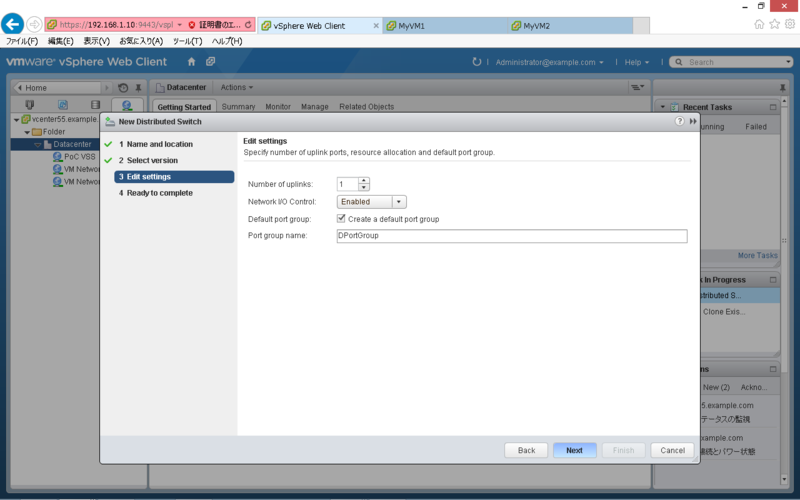
Task: Open the 編集(E) menu
Action: (61, 41)
